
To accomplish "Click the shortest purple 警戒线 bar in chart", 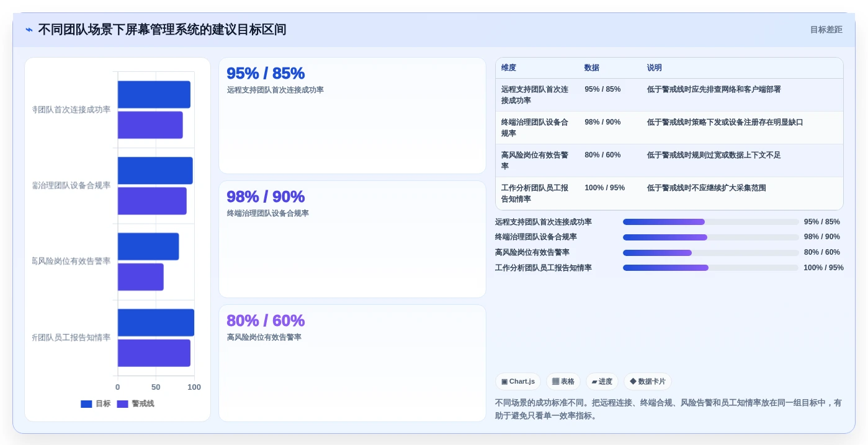I will [x=141, y=277].
